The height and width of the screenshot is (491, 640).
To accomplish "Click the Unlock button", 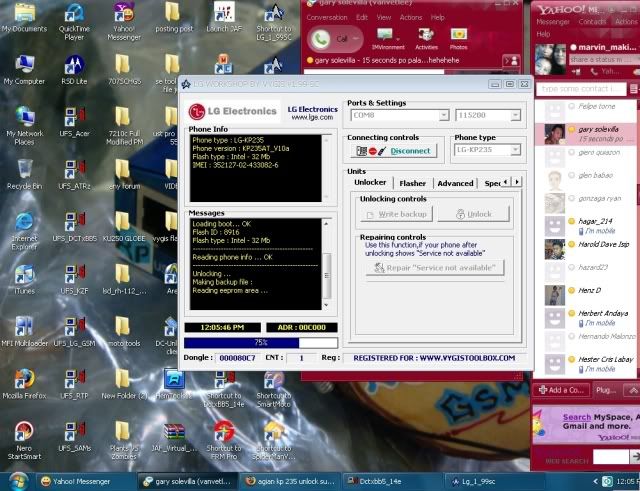I will click(473, 214).
